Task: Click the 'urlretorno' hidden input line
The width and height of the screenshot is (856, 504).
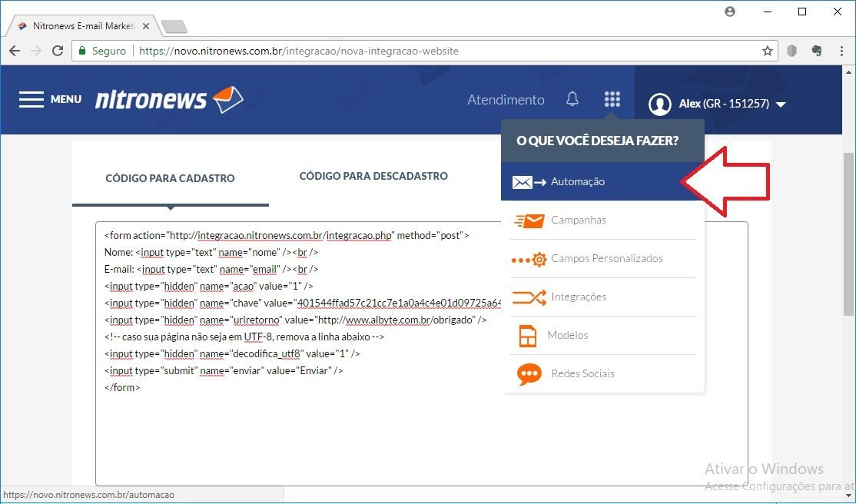Action: (x=295, y=320)
